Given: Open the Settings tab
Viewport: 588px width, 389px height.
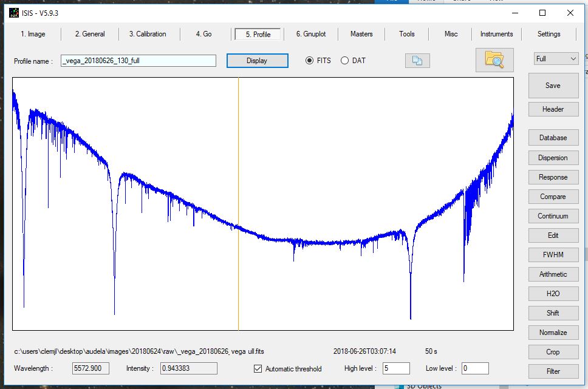Looking at the screenshot, I should coord(549,34).
